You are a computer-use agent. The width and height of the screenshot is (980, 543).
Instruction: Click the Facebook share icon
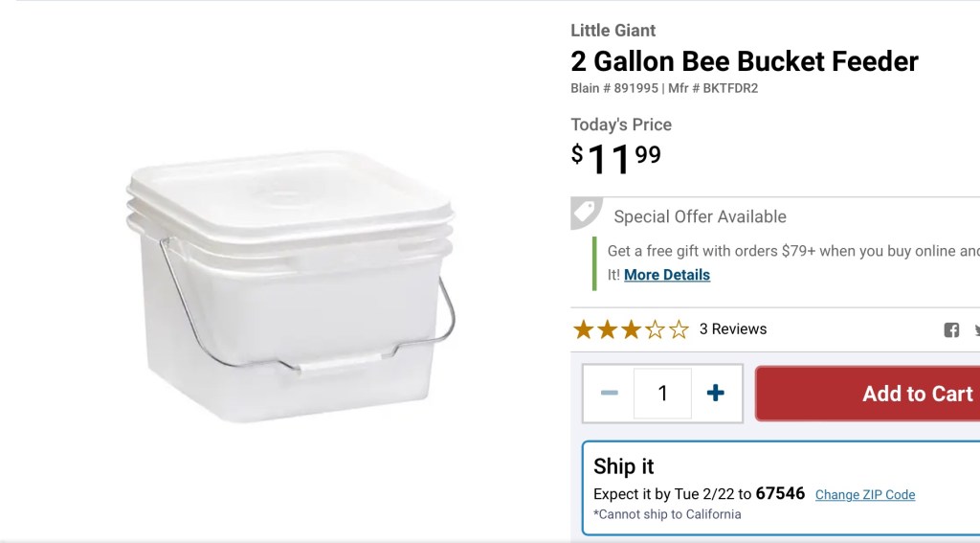pos(951,330)
